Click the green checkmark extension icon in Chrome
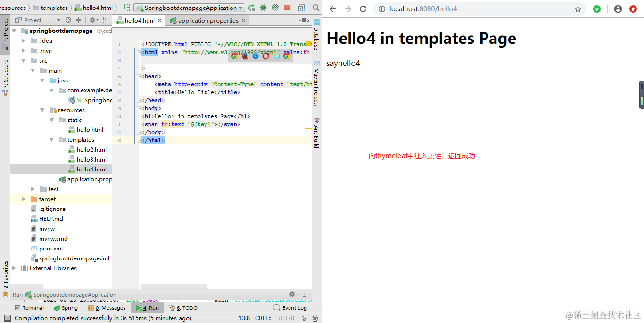Screen dimensions: 644x323 tap(597, 9)
